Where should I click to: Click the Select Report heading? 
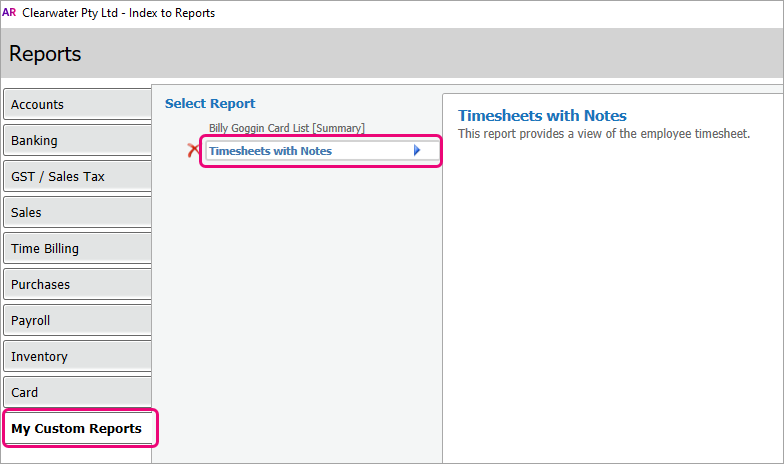(x=210, y=104)
